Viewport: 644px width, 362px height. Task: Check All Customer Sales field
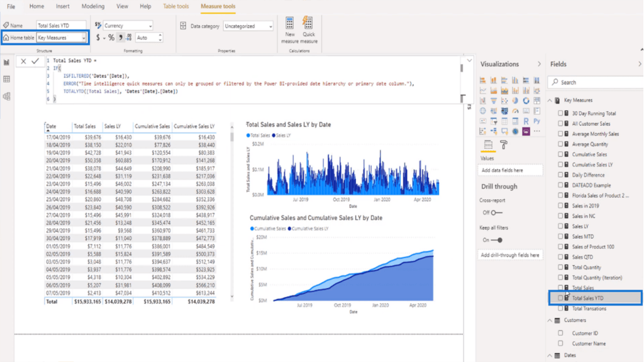(x=560, y=123)
